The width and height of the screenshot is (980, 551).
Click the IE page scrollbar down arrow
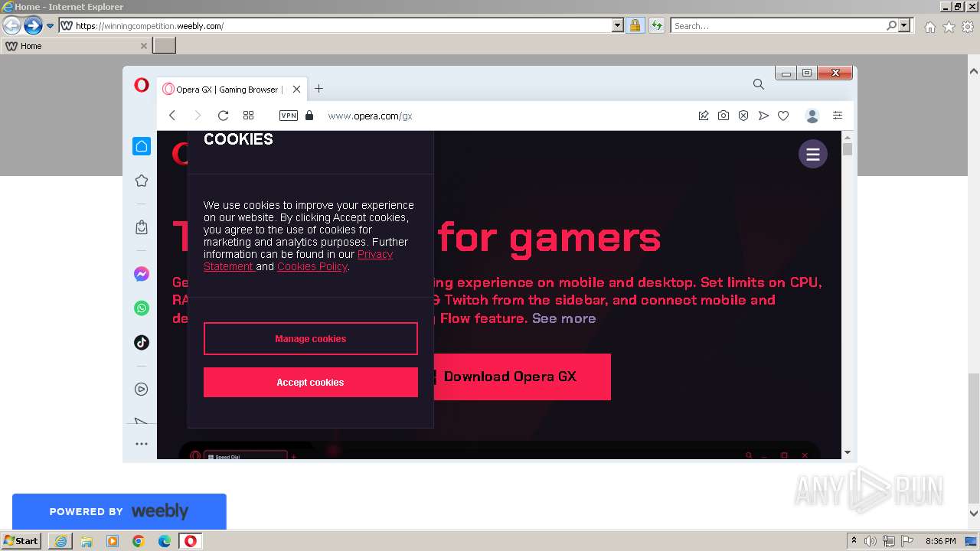[974, 514]
